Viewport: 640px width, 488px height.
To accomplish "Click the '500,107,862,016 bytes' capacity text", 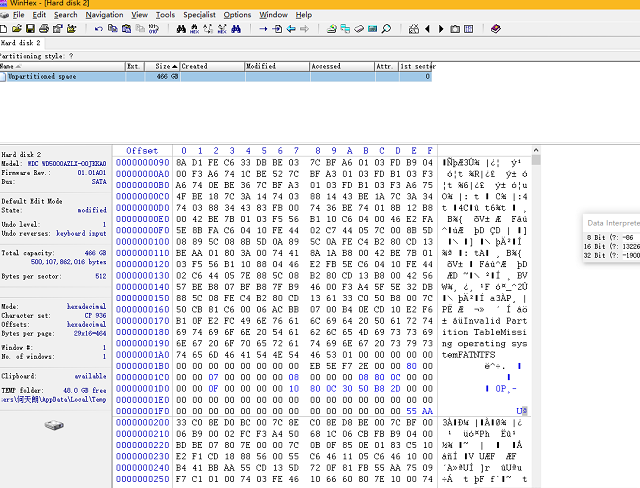I will tap(68, 262).
